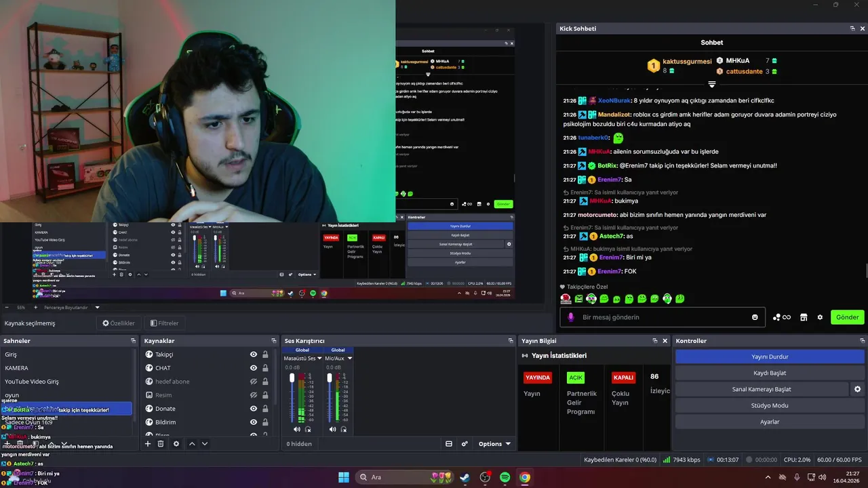This screenshot has width=868, height=488.
Task: Open Özellikler for selected source
Action: [x=119, y=323]
